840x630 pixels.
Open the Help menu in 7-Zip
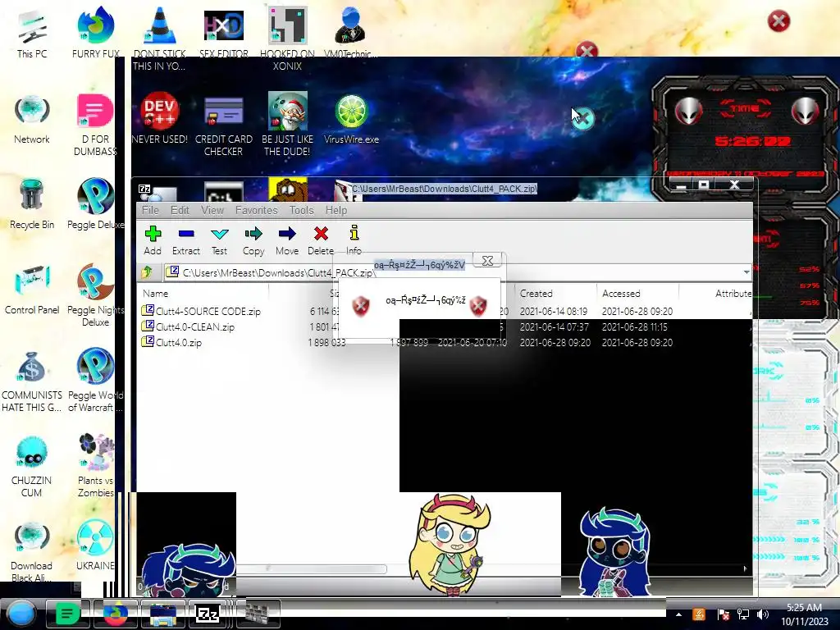pos(336,210)
